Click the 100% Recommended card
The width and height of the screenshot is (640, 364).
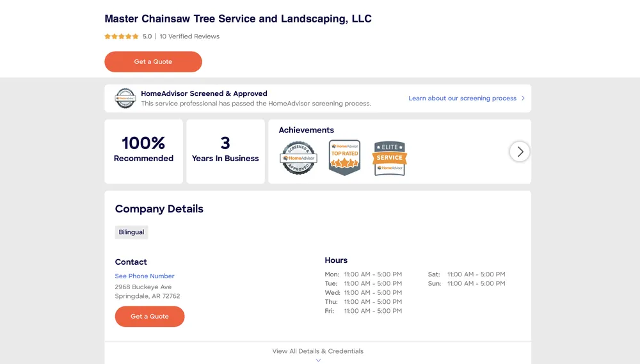143,152
